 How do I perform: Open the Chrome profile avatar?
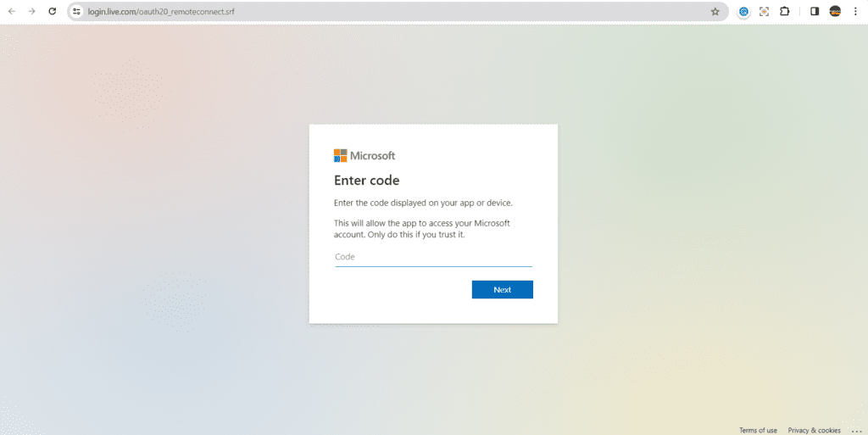835,12
